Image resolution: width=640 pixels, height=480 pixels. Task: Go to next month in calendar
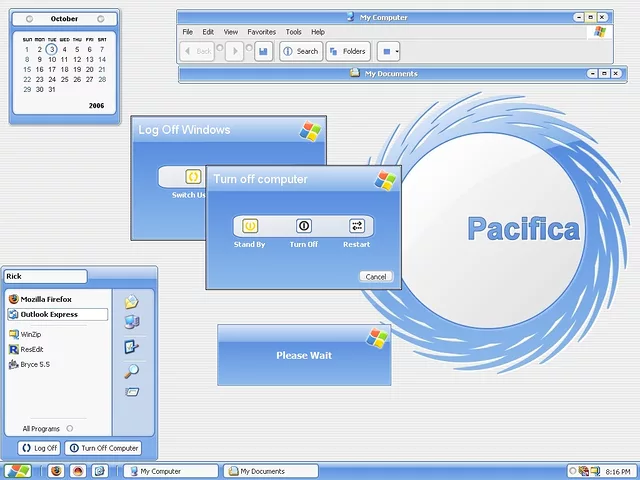(101, 19)
